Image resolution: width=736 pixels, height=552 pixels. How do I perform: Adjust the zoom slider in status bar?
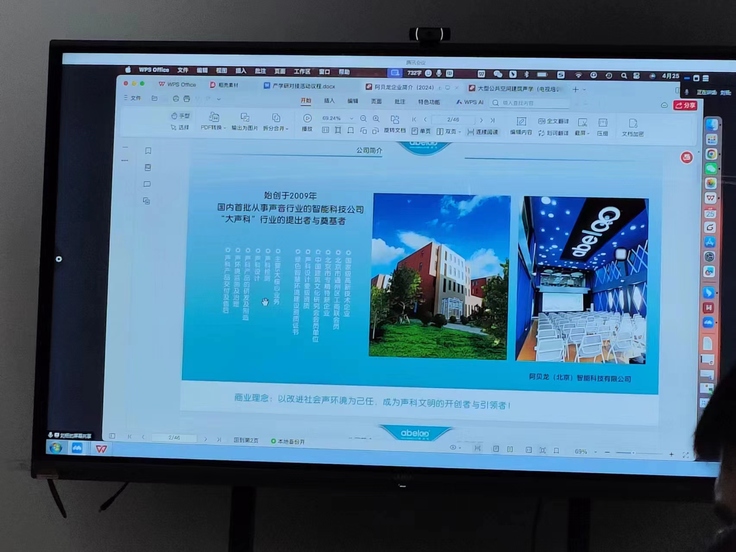click(x=625, y=452)
